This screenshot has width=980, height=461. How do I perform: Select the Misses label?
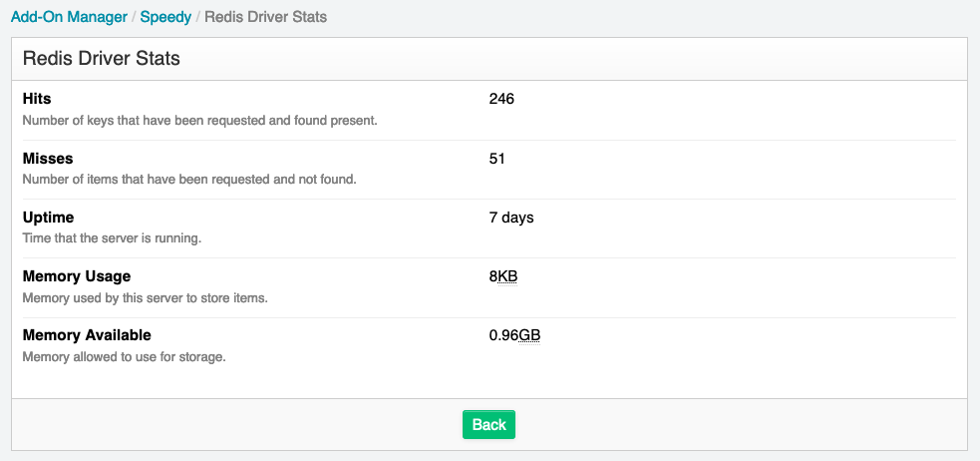[x=48, y=159]
